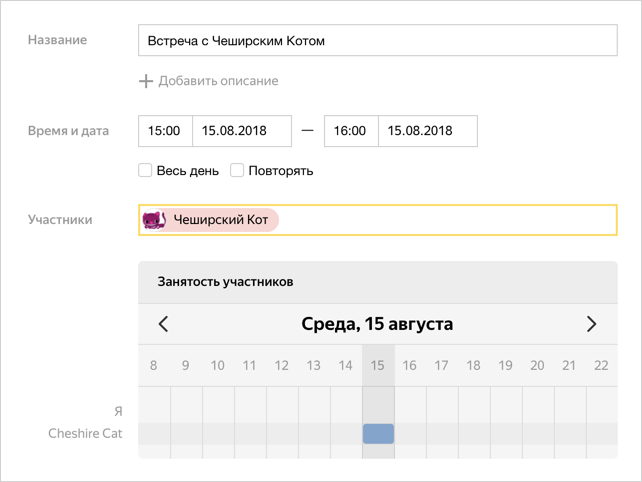Screen dimensions: 642x482
Task: Open end time field showing 16:00
Action: (351, 131)
